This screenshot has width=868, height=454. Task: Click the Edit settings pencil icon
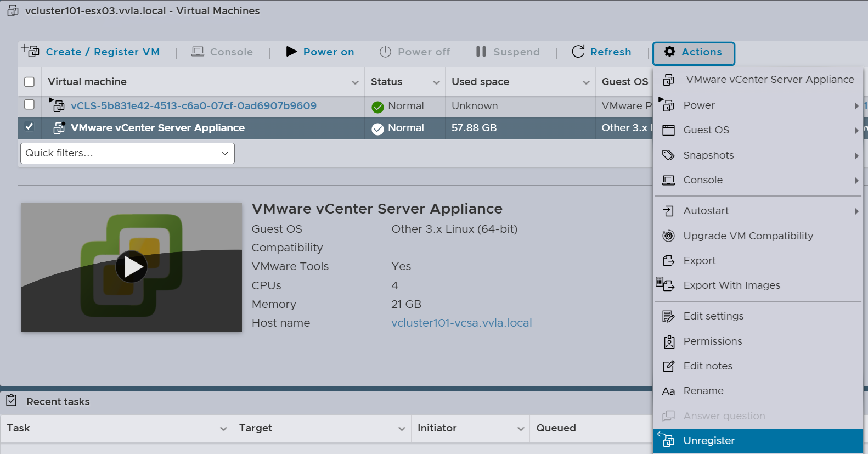pyautogui.click(x=668, y=316)
